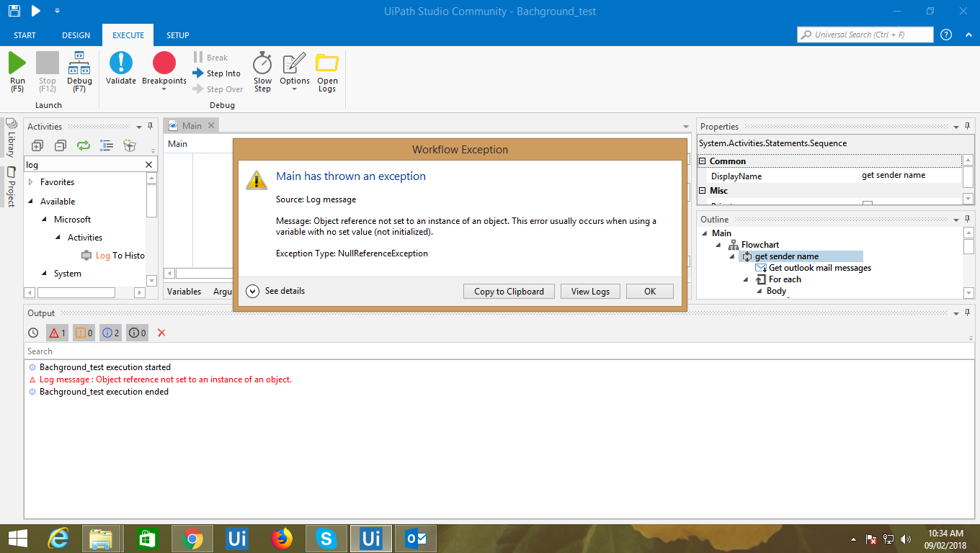Expand all activities with the plus-box icon
980x553 pixels.
[37, 145]
